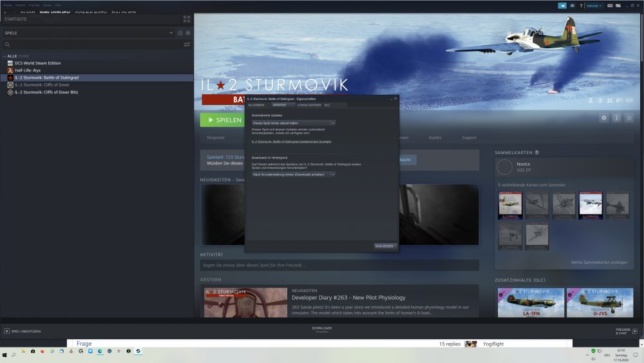Show game info circle icon
Screen dimensions: 644x363
click(x=616, y=118)
